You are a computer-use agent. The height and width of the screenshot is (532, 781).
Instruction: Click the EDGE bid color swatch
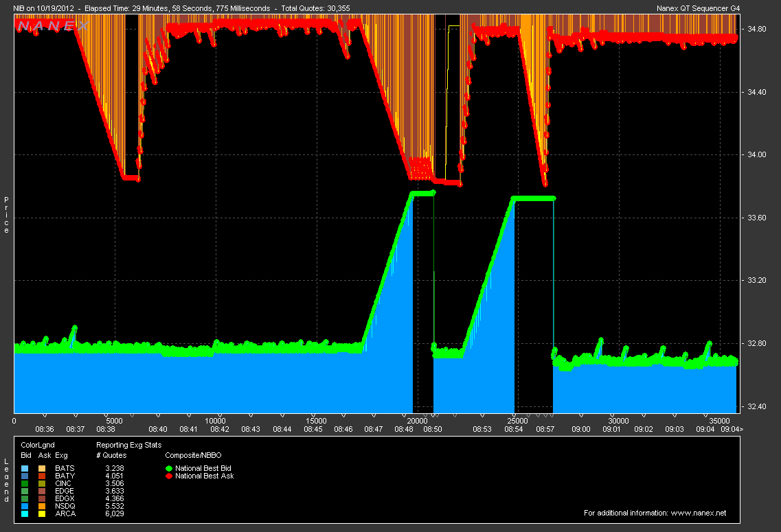(25, 491)
